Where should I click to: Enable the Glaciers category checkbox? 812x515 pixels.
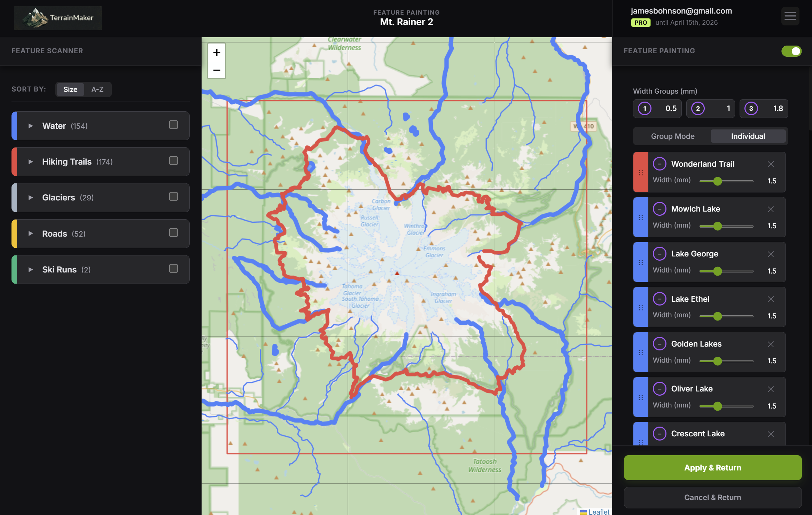click(x=173, y=197)
